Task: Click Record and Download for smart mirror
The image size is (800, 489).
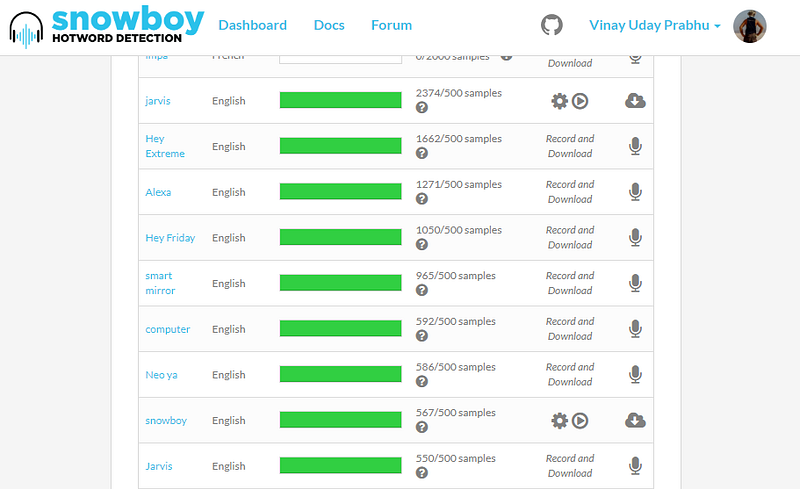Action: [570, 283]
